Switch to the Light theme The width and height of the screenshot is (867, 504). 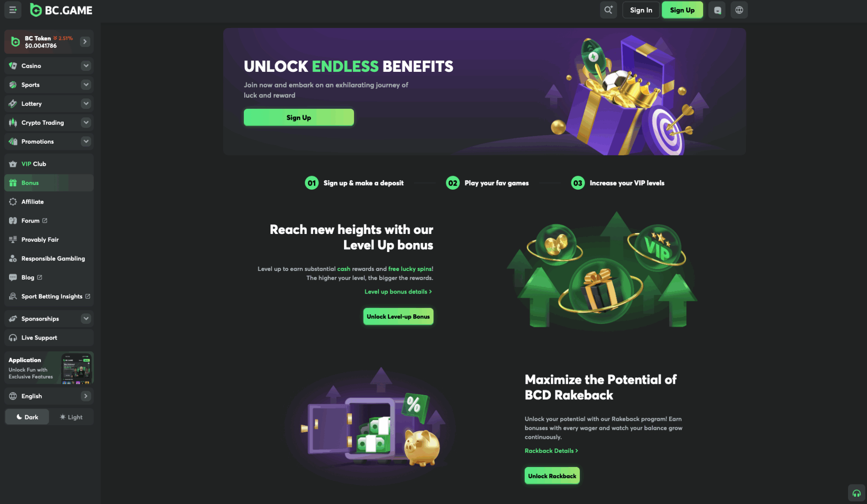point(71,417)
